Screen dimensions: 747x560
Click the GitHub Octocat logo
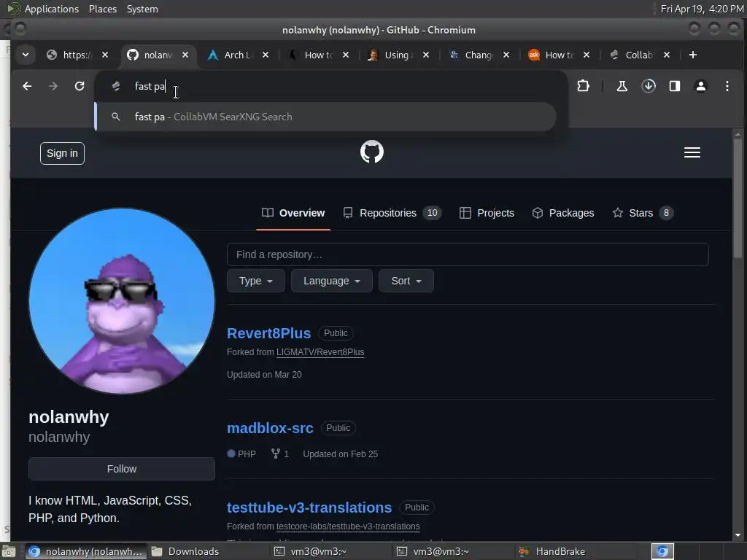(x=372, y=152)
